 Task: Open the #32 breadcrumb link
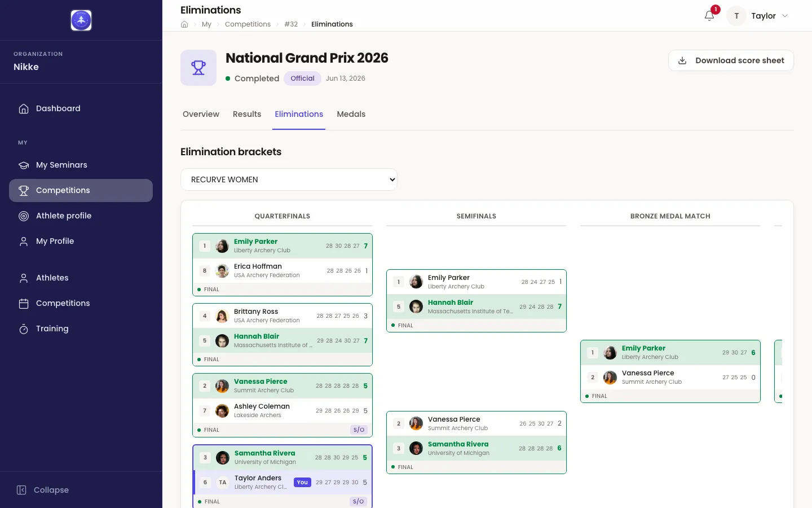tap(291, 24)
